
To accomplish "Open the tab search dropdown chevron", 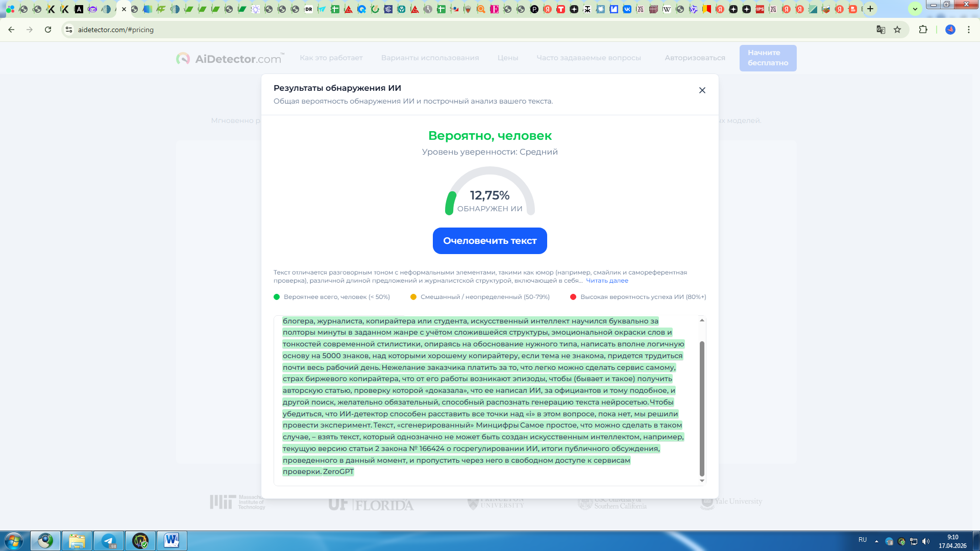I will tap(915, 9).
